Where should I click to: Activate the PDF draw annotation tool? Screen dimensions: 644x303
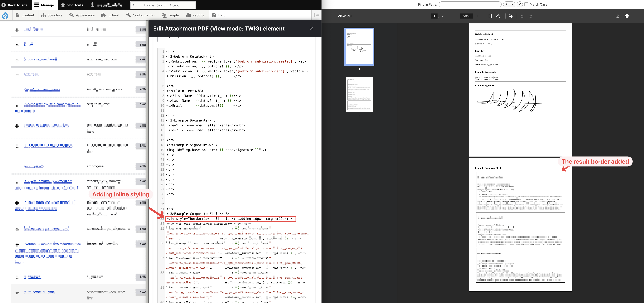[511, 16]
